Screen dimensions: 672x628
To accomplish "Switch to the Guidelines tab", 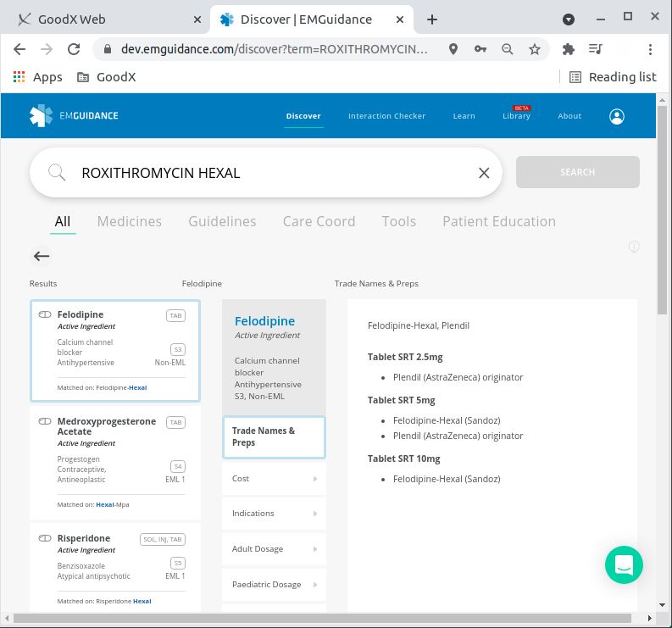I will pos(222,221).
